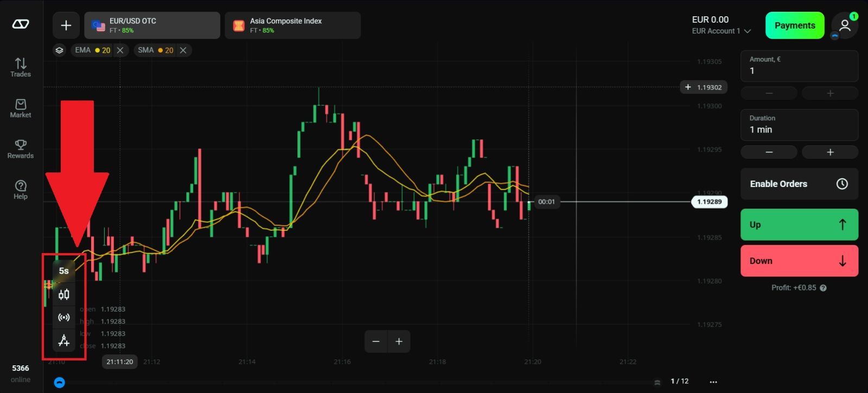Click the green Payments button

coord(794,25)
